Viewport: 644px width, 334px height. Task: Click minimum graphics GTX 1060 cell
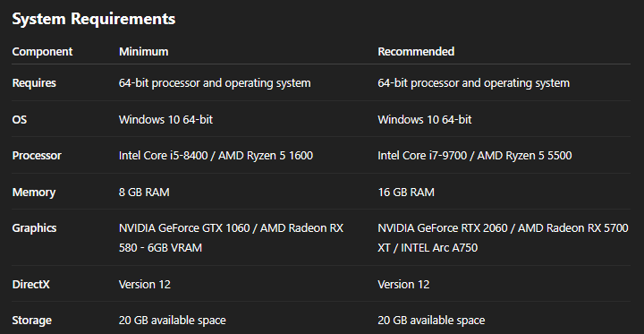pos(232,238)
